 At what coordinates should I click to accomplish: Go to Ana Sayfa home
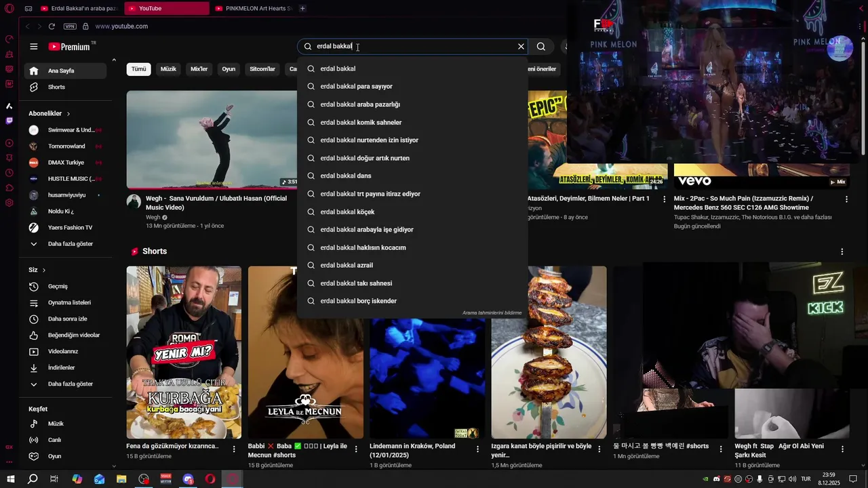click(x=66, y=70)
